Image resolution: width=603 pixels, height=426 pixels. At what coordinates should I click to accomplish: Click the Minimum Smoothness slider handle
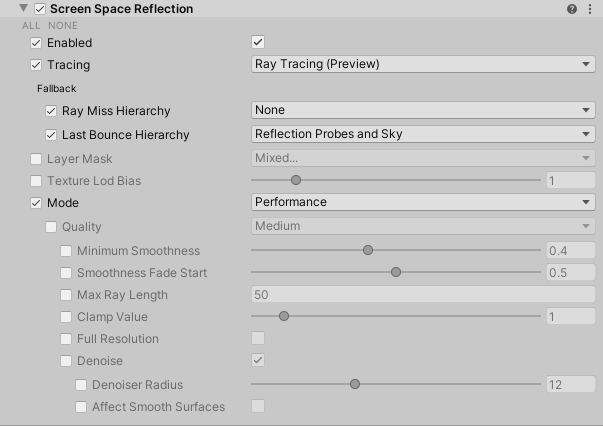pyautogui.click(x=368, y=250)
